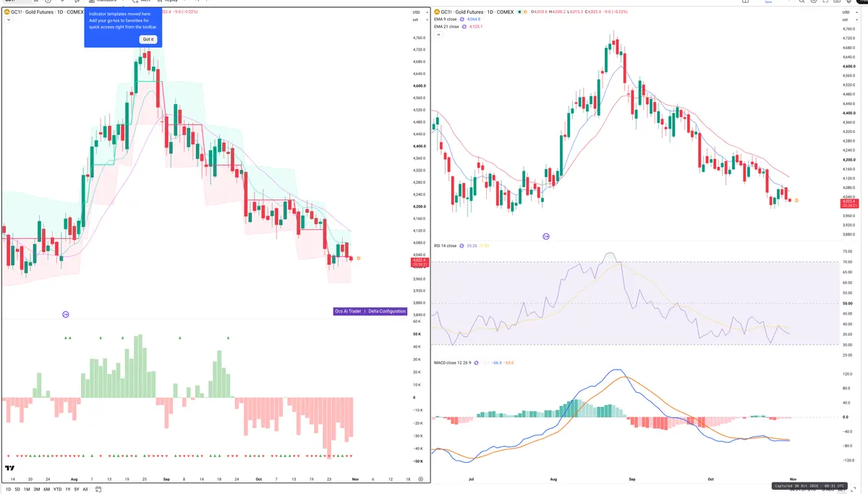Screen dimensions: 868x494
Task: Select the 1D time range
Action: (9, 489)
